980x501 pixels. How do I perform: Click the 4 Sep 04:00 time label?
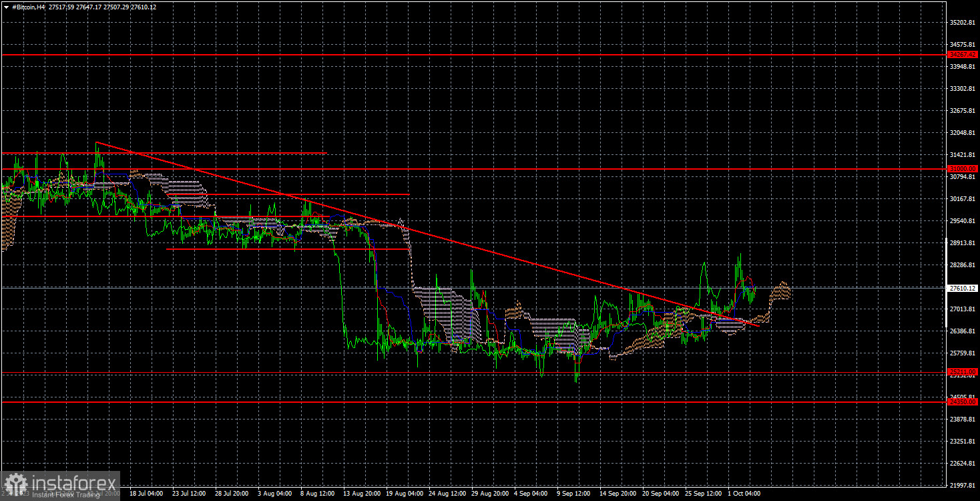531,494
